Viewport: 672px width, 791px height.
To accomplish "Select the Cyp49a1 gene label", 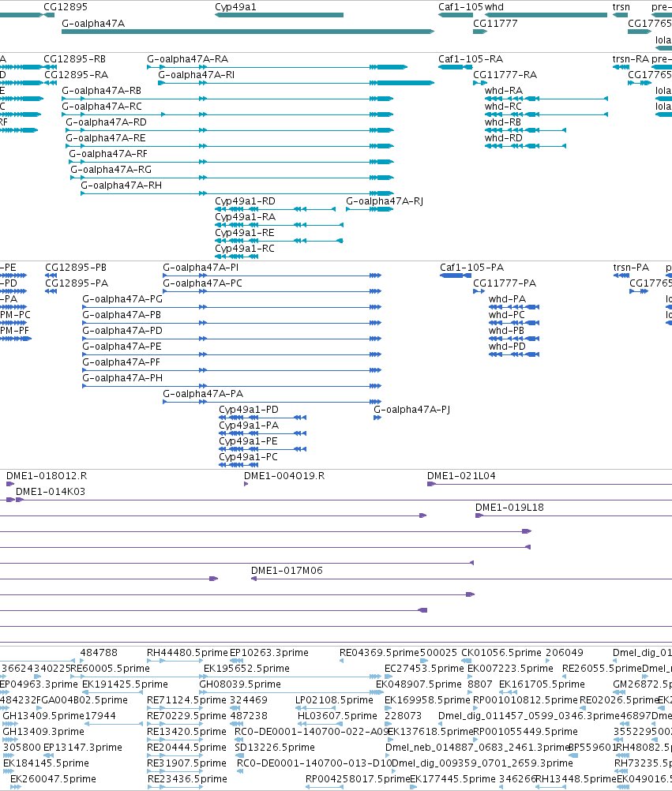I will [235, 7].
